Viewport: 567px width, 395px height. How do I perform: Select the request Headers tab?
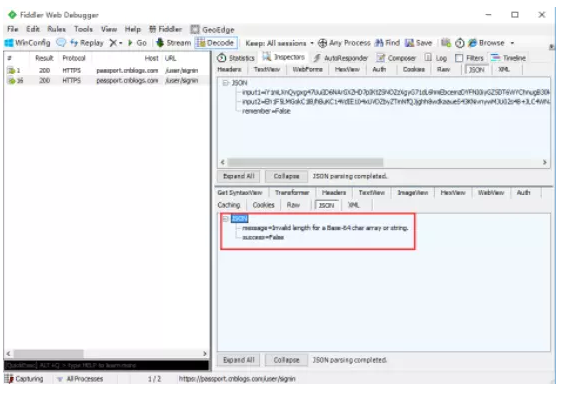tap(229, 69)
